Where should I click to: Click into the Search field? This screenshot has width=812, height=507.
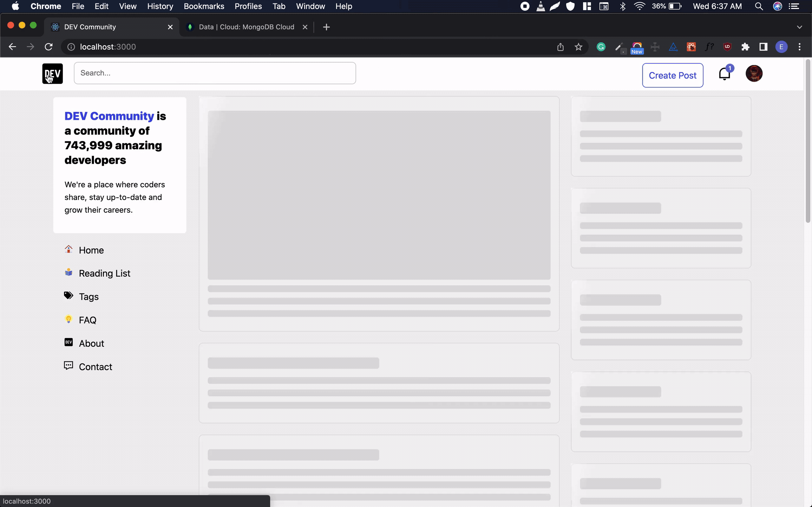pyautogui.click(x=215, y=73)
